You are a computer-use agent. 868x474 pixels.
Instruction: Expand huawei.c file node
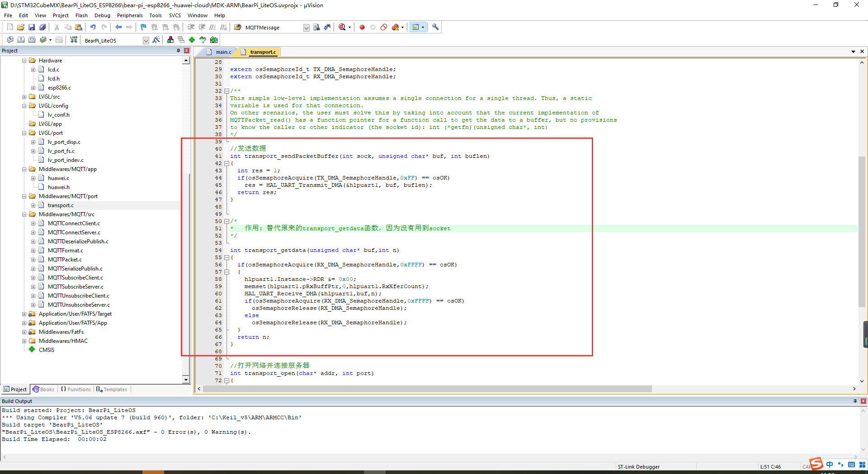tap(33, 178)
